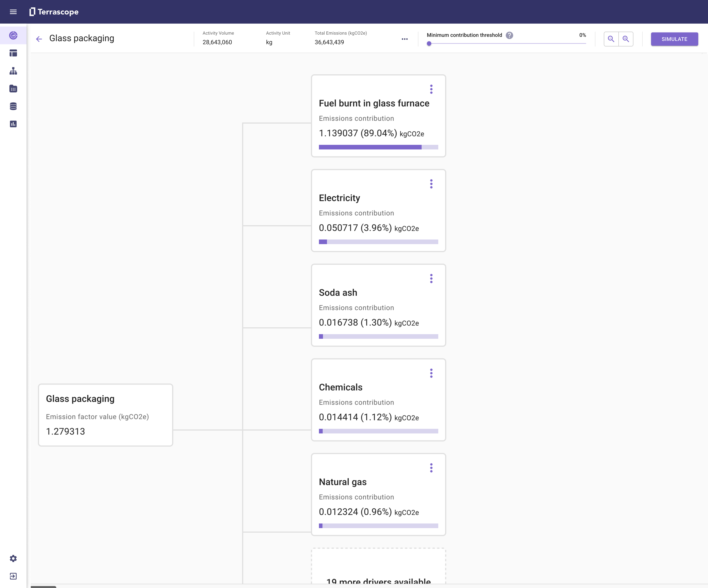Adjust the minimum contribution threshold slider handle

429,43
